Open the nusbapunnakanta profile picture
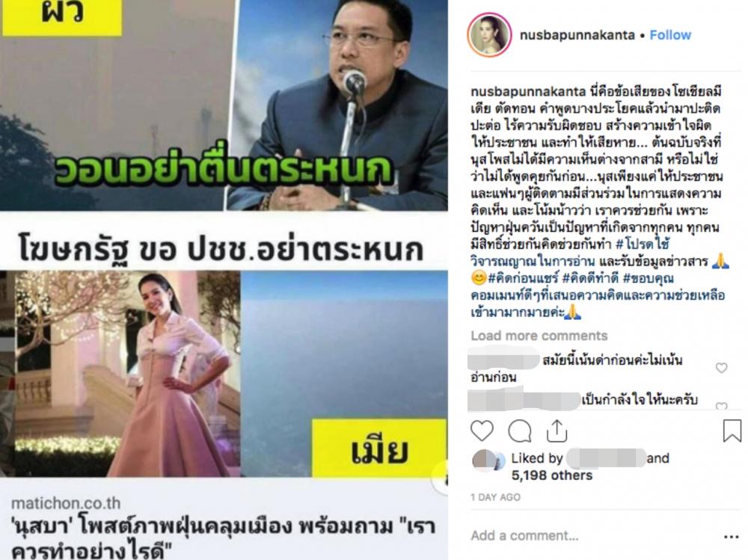 (x=488, y=35)
